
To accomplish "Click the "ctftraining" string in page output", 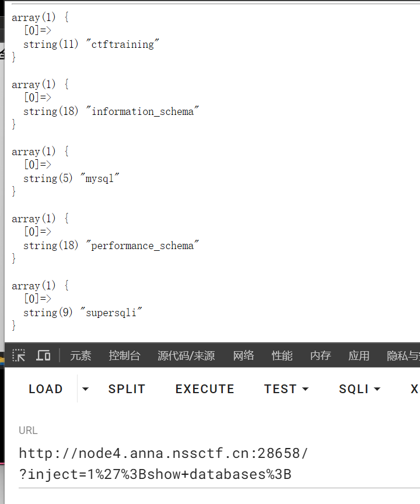I will tap(123, 44).
